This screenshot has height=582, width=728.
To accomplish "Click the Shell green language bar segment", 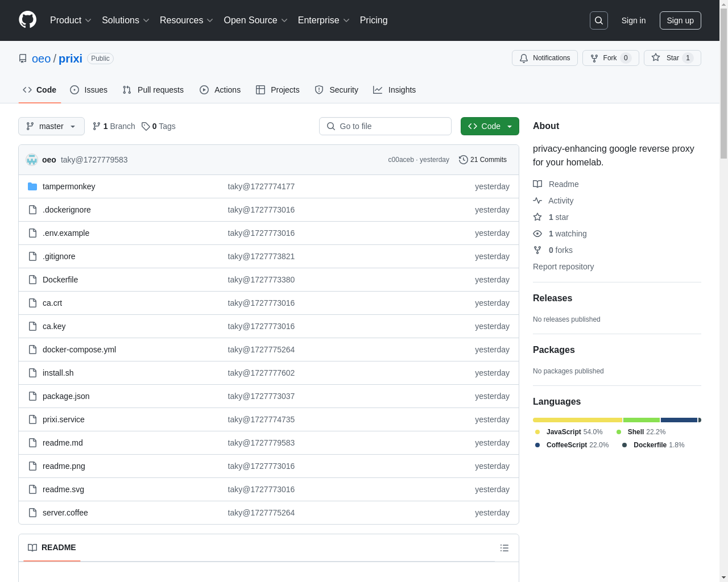I will coord(642,420).
